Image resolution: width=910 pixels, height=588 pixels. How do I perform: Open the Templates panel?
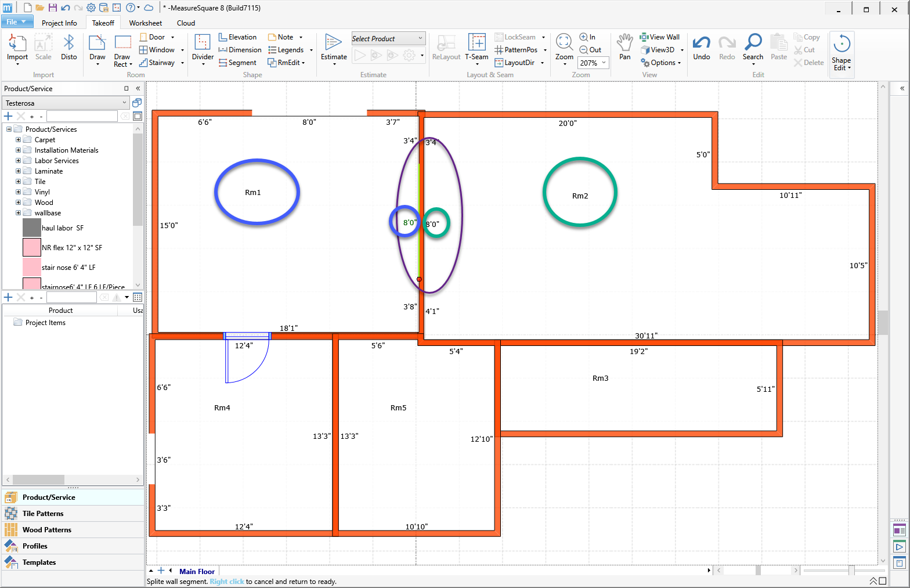73,562
